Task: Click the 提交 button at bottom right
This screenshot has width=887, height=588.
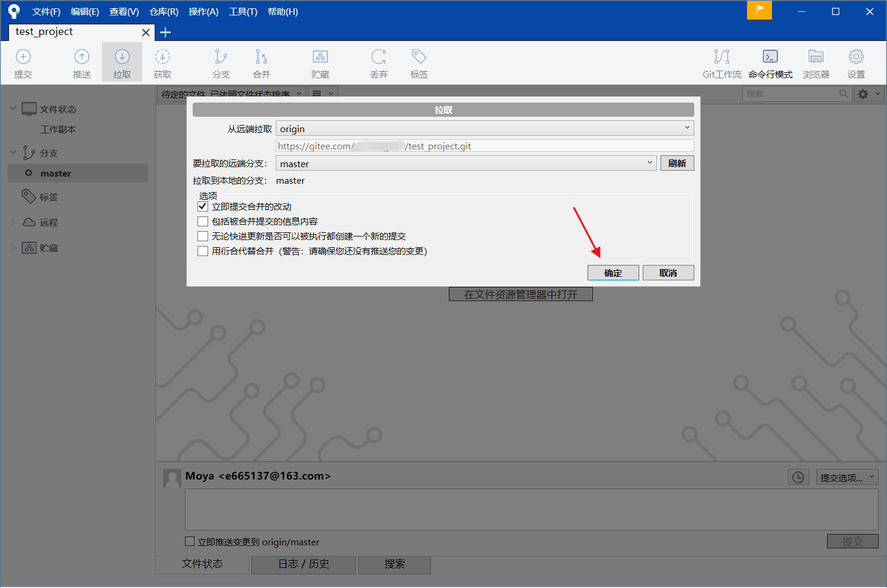Action: pyautogui.click(x=853, y=541)
